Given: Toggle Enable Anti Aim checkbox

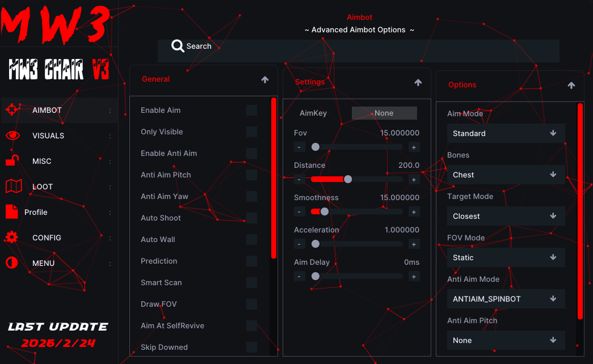Looking at the screenshot, I should [251, 153].
